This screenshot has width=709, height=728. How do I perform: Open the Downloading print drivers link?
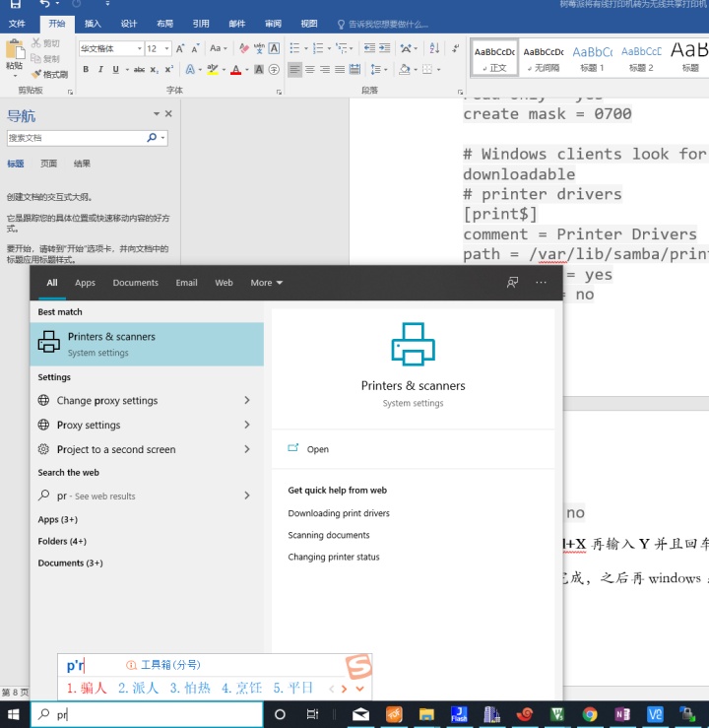(x=339, y=513)
